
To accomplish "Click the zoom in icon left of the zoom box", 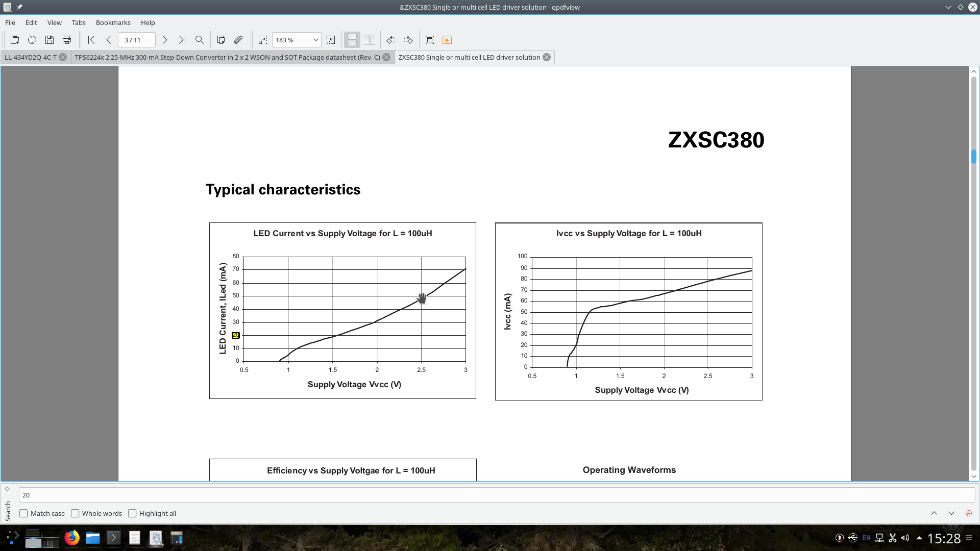I will 263,40.
